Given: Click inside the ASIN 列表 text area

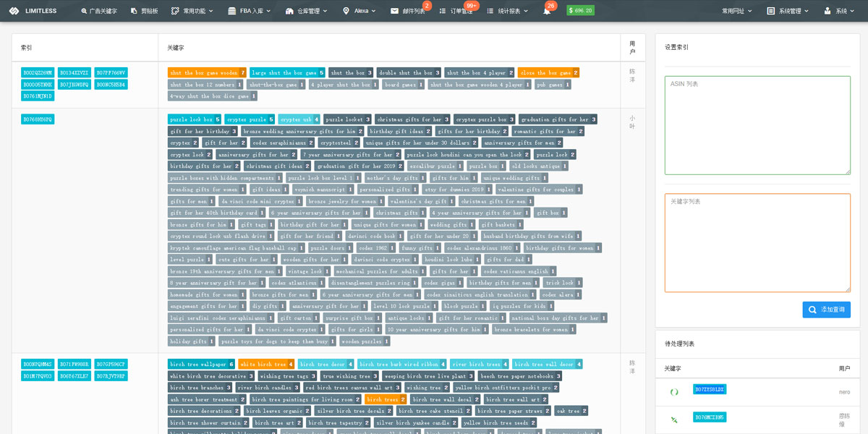Looking at the screenshot, I should pos(757,125).
